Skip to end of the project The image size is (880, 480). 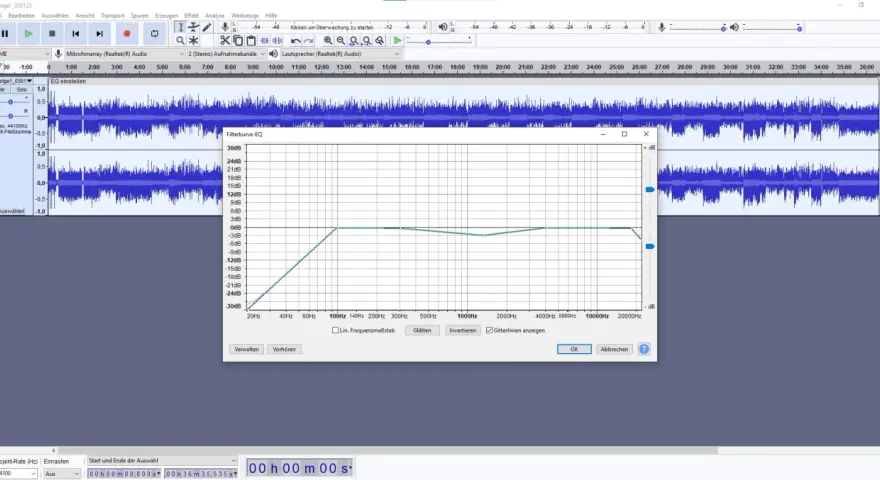coord(99,34)
